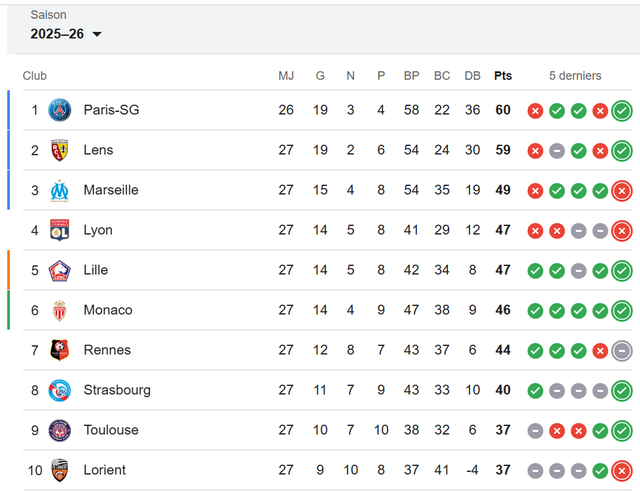Click the Marseille club logo

pos(60,190)
